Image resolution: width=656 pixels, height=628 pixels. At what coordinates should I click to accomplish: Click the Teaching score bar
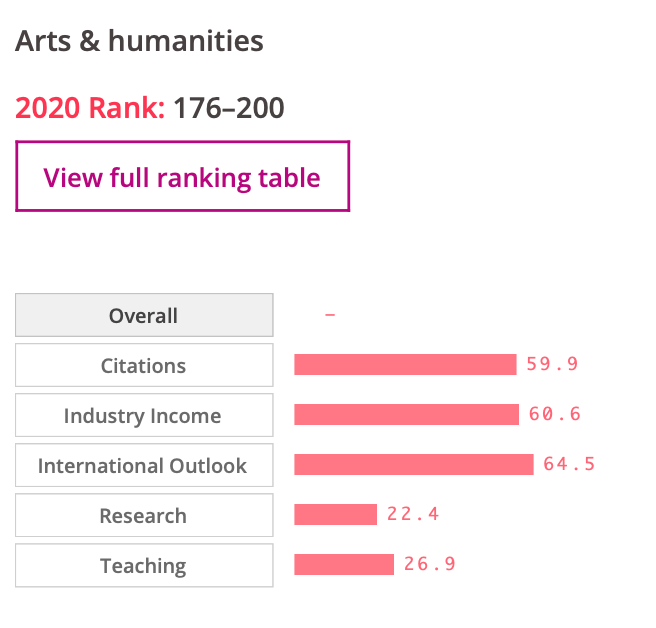tap(343, 564)
